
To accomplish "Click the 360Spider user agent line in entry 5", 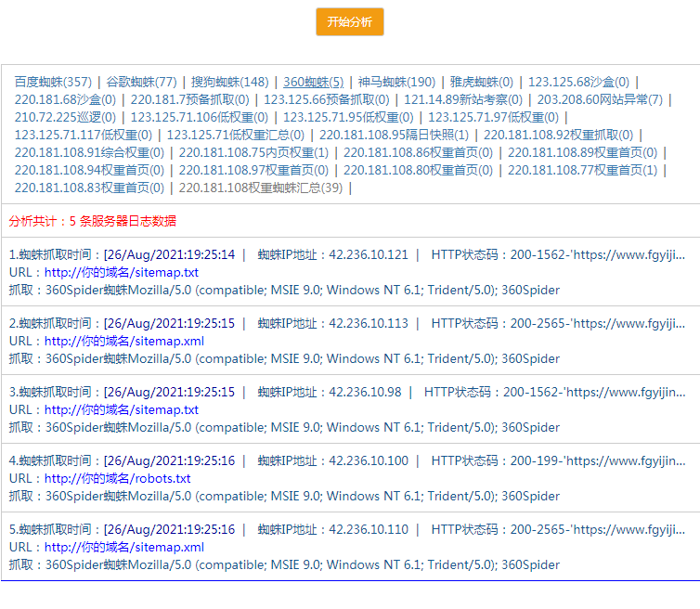I will point(284,565).
